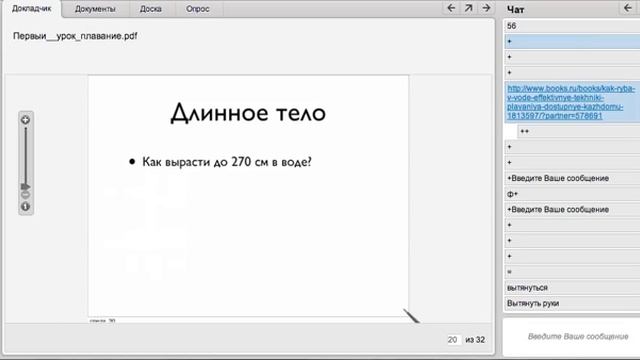
Task: Select the chat message 'вытянуться'
Action: [572, 288]
